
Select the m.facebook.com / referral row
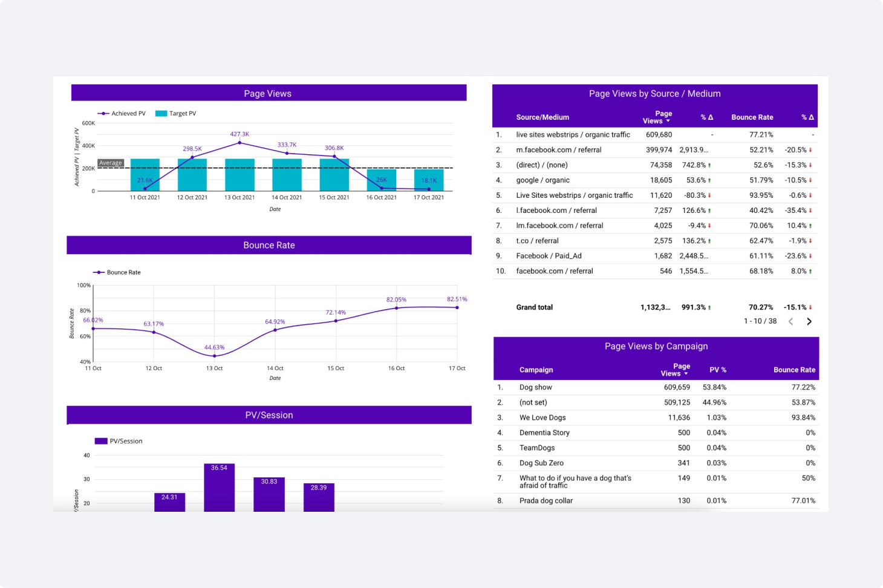(x=558, y=150)
